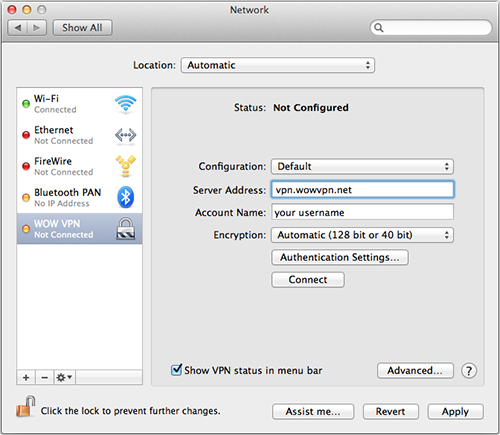Image resolution: width=500 pixels, height=435 pixels.
Task: Toggle Show VPN status in menu bar
Action: pos(176,370)
